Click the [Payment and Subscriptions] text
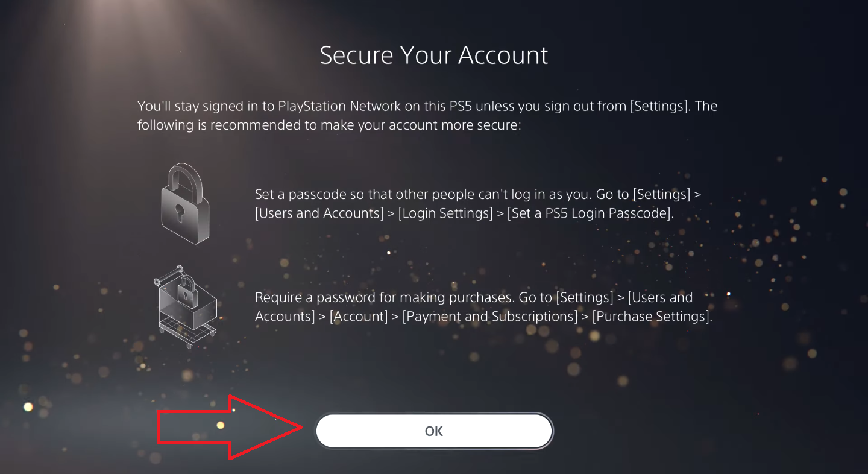 [489, 316]
